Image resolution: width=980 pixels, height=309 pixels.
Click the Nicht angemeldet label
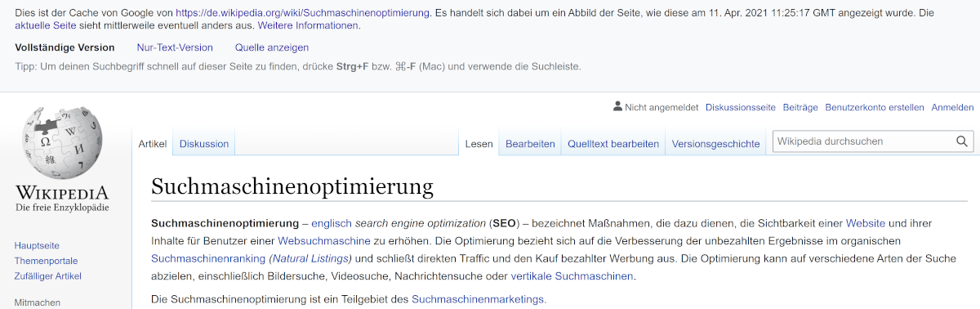661,107
